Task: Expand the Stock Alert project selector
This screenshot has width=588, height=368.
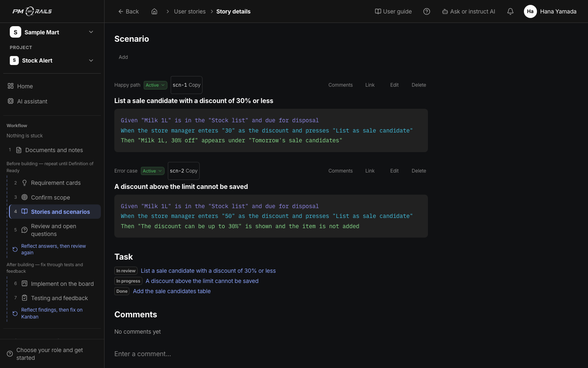Action: pos(52,61)
